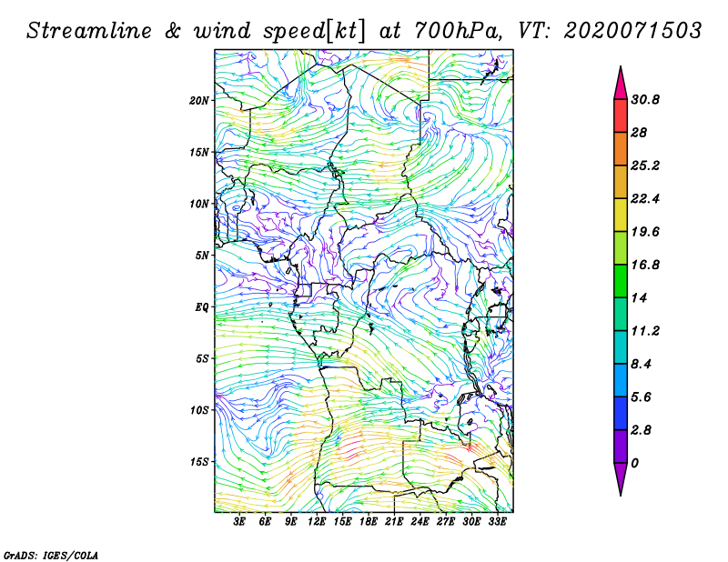
Task: Click the 30.8 colorbar value label
Action: (x=645, y=100)
